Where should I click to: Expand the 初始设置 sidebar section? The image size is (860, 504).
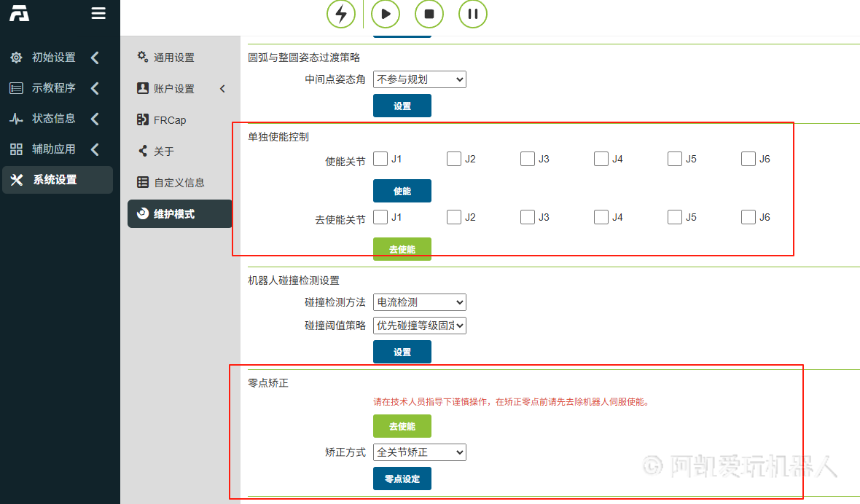(54, 58)
